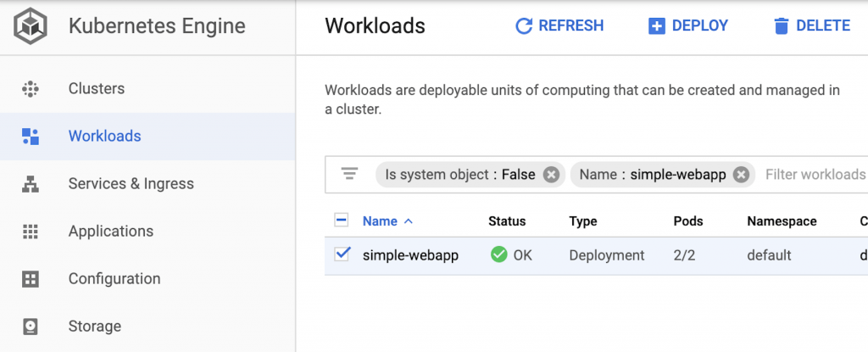Click the Kubernetes Engine hexagon logo
This screenshot has width=868, height=352.
coord(31,26)
